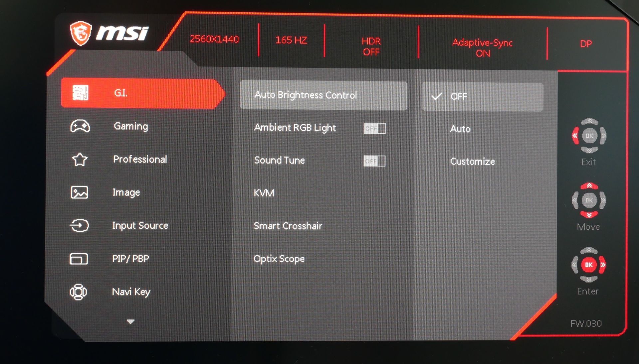Click the MSI dragon shield logo

tap(80, 33)
